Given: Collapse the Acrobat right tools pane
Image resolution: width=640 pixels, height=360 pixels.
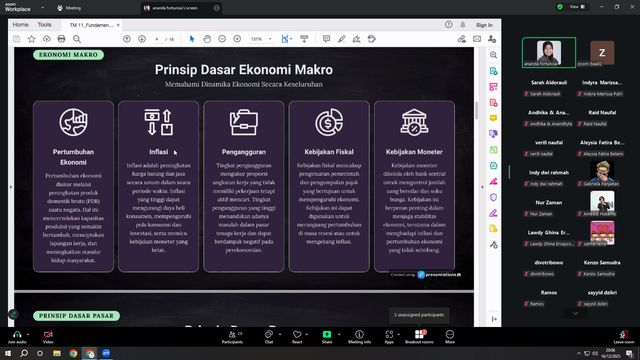Looking at the screenshot, I should coord(482,187).
